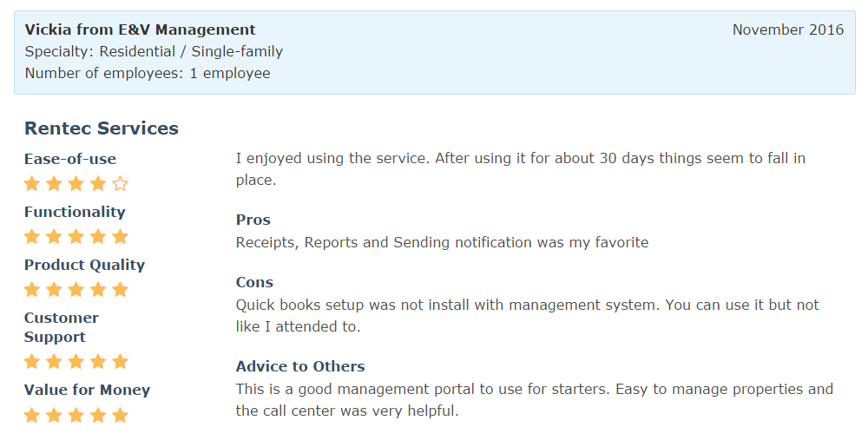Screen dimensions: 868x447
Task: Click the Rentec Services heading
Action: click(x=102, y=128)
